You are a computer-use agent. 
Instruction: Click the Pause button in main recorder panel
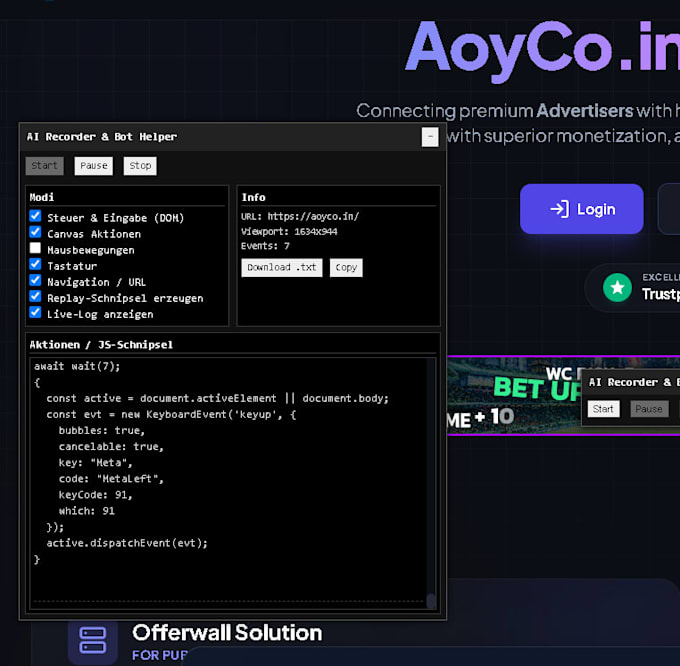click(93, 166)
